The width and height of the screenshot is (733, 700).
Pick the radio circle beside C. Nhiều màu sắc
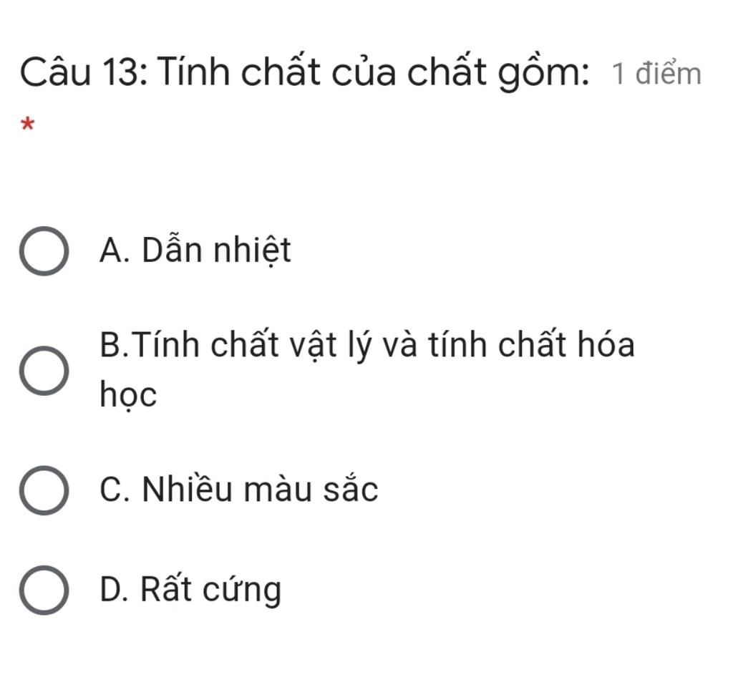(x=44, y=490)
